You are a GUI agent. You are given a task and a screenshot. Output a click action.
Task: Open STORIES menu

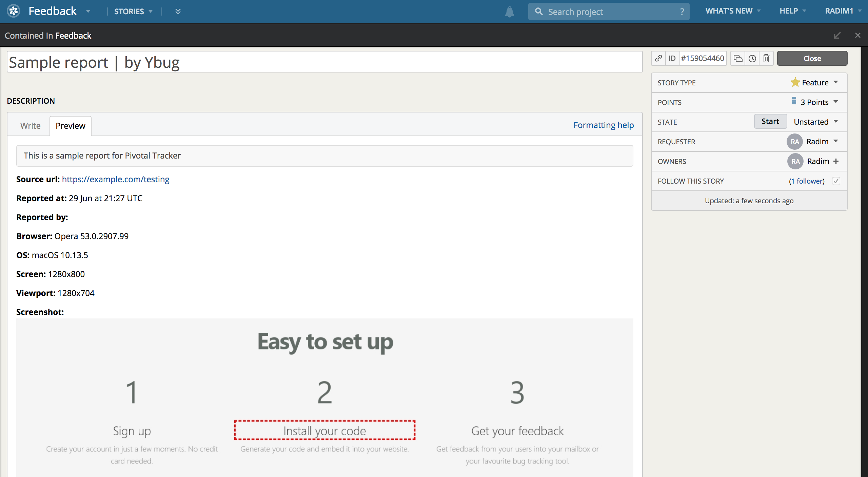pyautogui.click(x=133, y=12)
